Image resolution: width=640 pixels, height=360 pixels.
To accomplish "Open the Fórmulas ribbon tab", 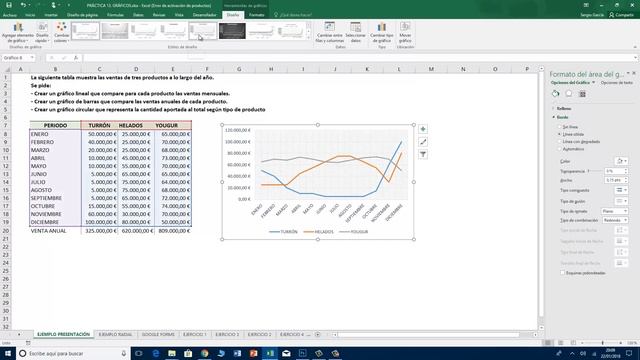I will pyautogui.click(x=115, y=15).
